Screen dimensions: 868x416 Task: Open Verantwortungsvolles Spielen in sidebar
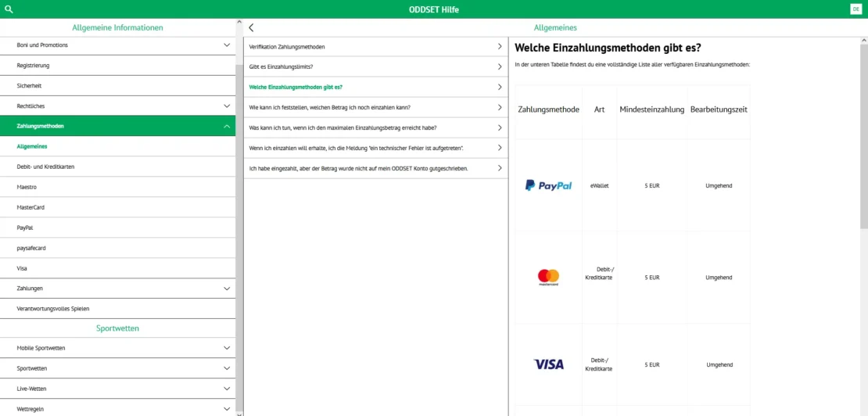point(117,309)
